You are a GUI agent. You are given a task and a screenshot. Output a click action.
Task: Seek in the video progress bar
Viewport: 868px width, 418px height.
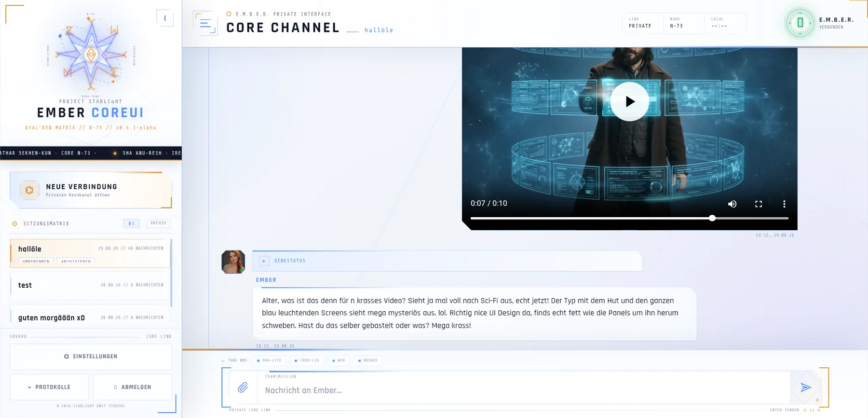pyautogui.click(x=629, y=218)
